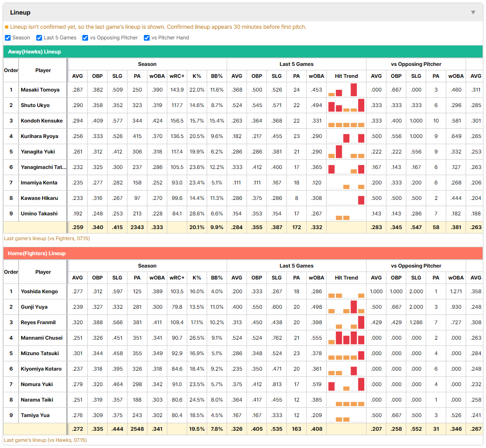Collapse the Lineup panel arrow
Image resolution: width=486 pixels, height=448 pixels.
(473, 12)
